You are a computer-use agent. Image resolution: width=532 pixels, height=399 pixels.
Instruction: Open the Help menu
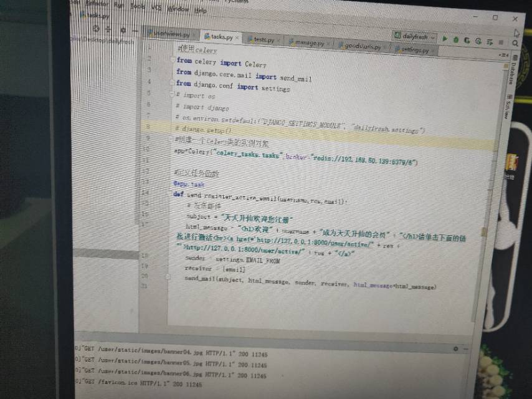click(200, 10)
